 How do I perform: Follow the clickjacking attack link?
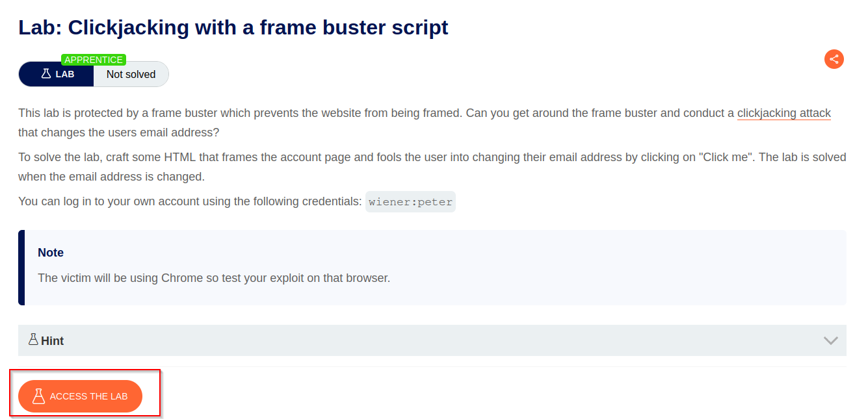point(784,113)
